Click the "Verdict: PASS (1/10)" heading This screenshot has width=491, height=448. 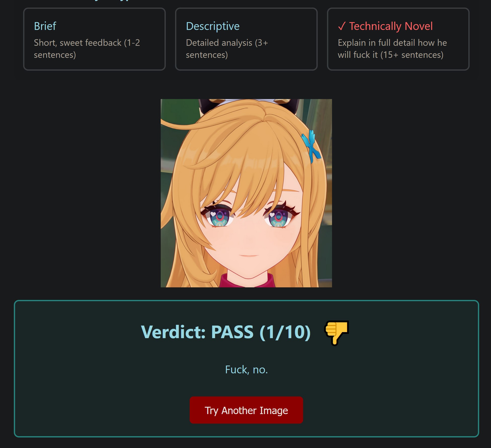coord(226,332)
